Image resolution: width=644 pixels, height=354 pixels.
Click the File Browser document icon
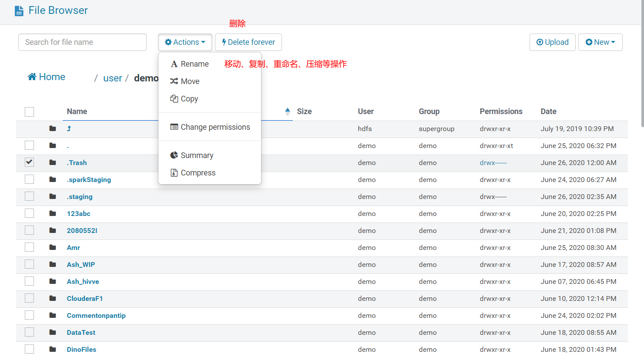[x=19, y=11]
